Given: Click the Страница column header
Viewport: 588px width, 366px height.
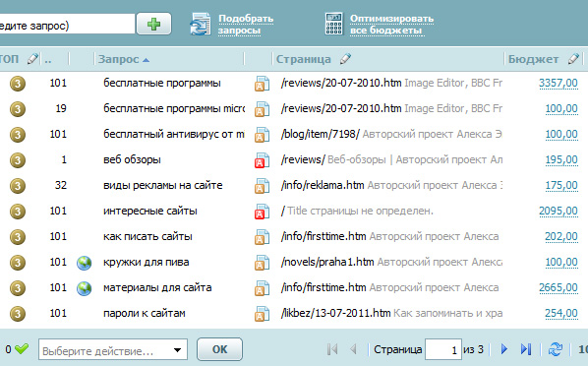Looking at the screenshot, I should click(x=304, y=59).
